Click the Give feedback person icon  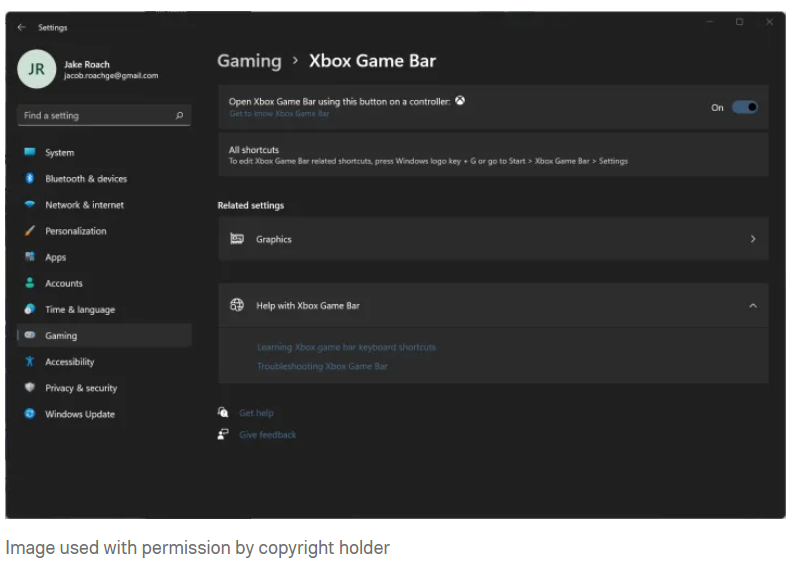tap(223, 434)
